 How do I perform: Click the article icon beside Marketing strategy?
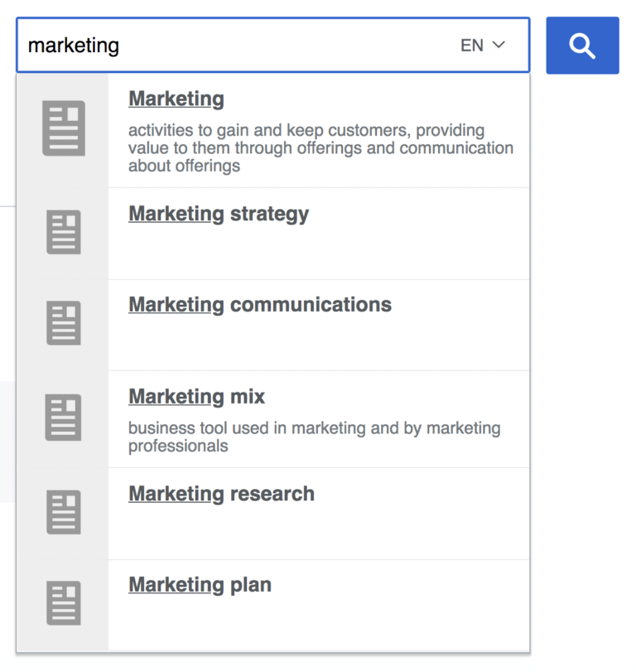click(63, 233)
